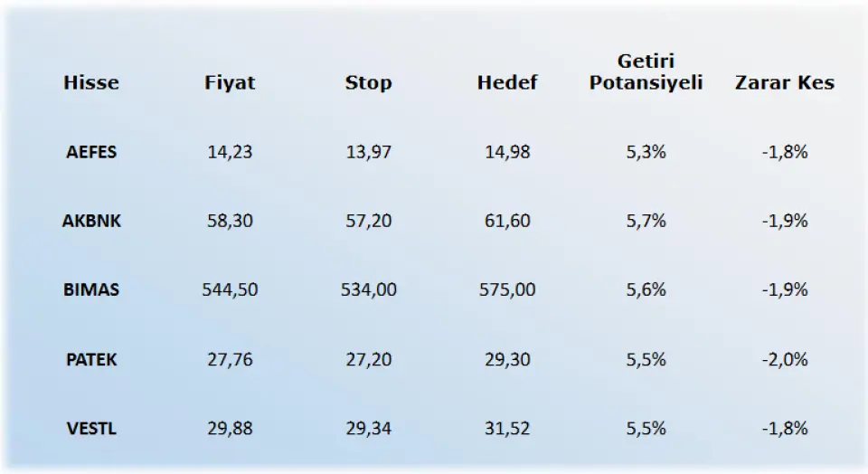This screenshot has height=474, width=868.
Task: Select PATEK stop-loss value -2,0%
Action: tap(784, 359)
